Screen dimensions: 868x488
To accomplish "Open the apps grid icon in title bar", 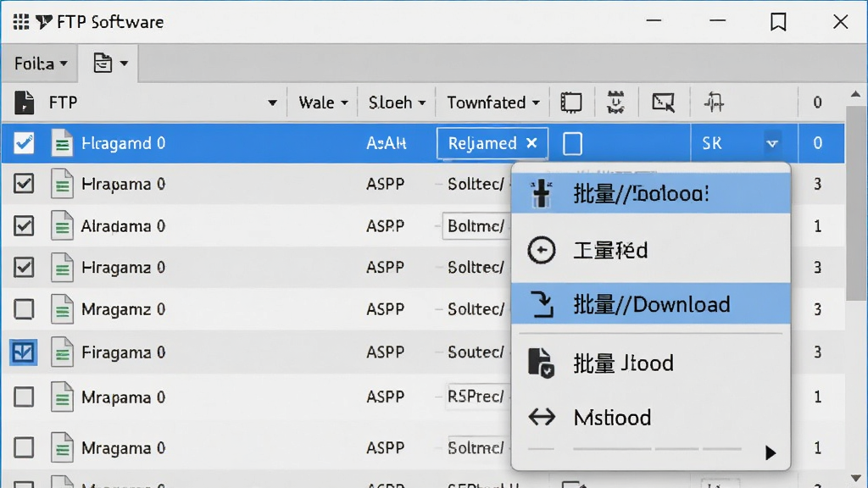I will pyautogui.click(x=21, y=22).
